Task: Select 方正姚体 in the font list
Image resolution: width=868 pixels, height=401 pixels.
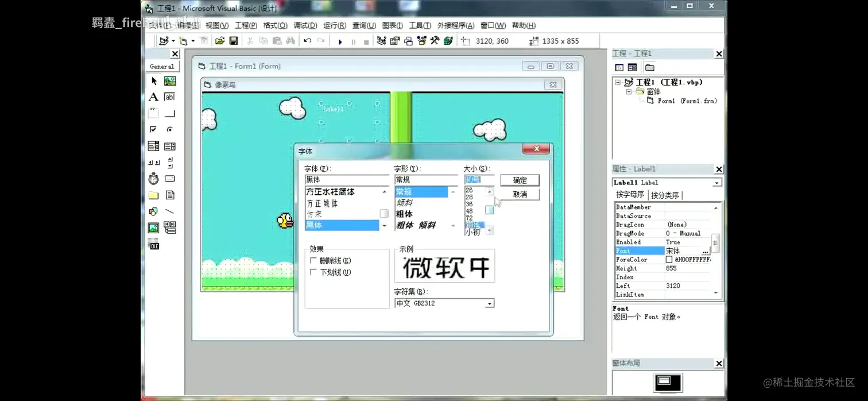Action: (x=322, y=203)
